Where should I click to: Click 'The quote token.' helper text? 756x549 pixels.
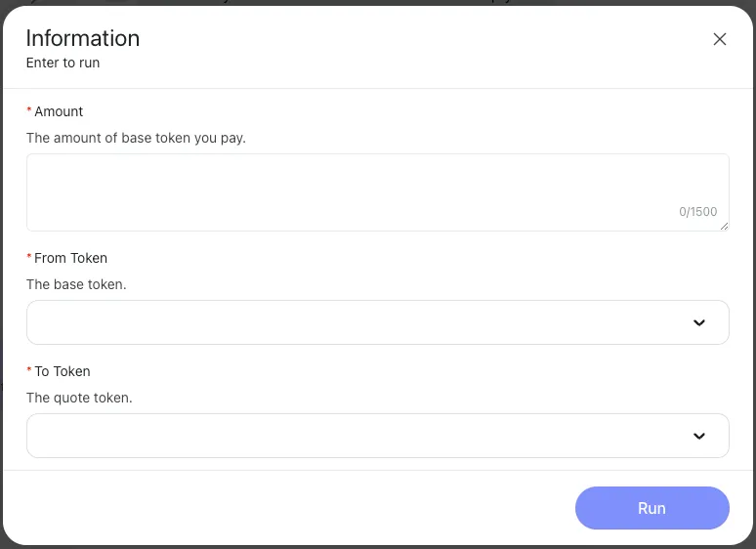click(x=79, y=398)
